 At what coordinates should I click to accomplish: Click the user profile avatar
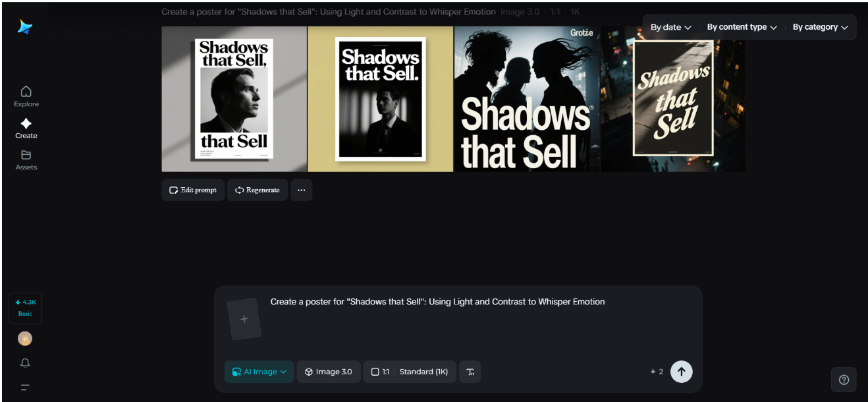click(25, 339)
